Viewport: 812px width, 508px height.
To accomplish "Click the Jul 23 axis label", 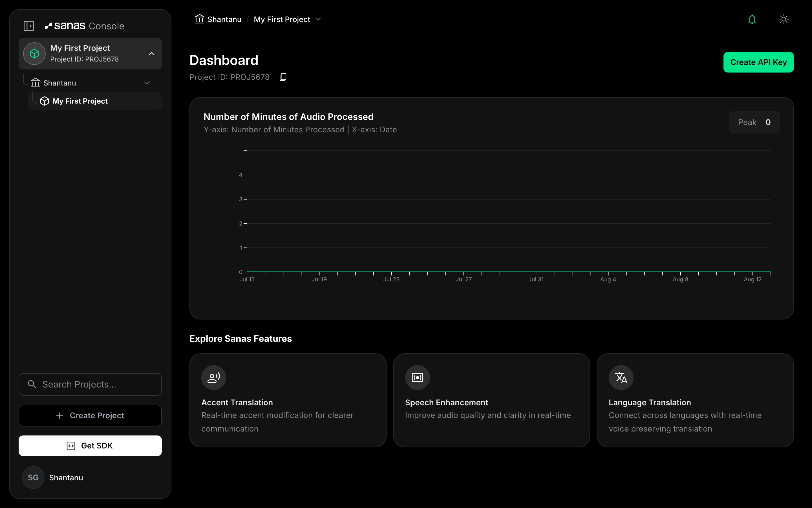I will 391,279.
